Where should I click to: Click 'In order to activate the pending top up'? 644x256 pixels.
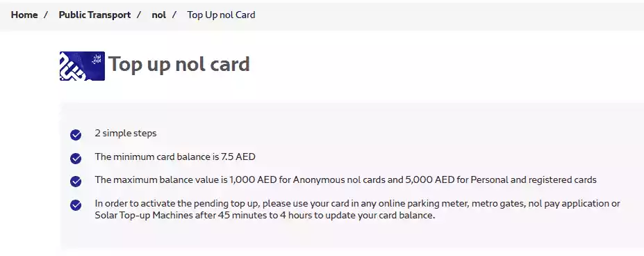point(177,203)
